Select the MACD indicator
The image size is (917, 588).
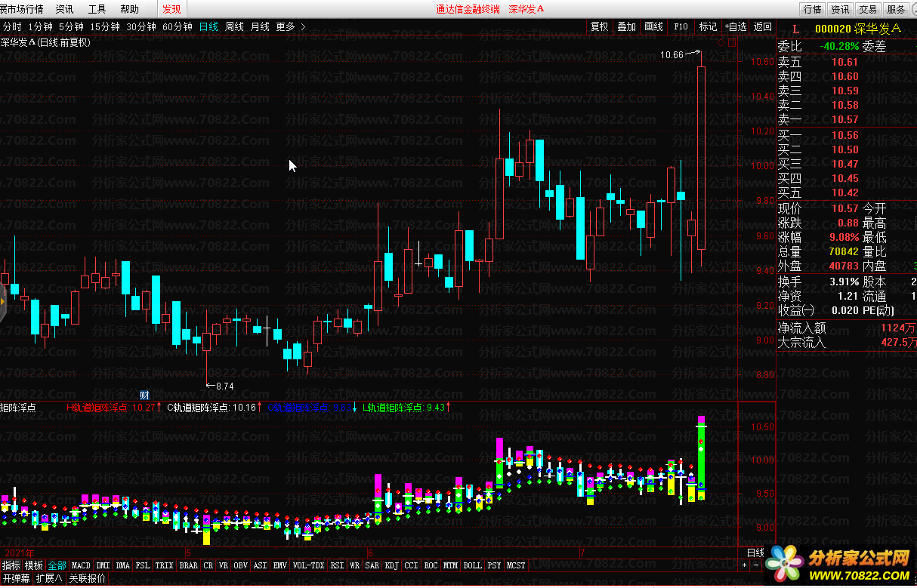coord(81,565)
